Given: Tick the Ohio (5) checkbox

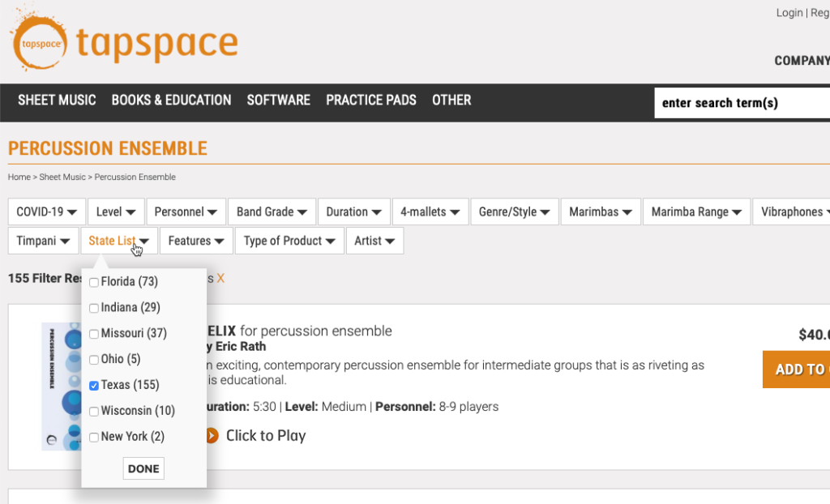Looking at the screenshot, I should pyautogui.click(x=94, y=360).
